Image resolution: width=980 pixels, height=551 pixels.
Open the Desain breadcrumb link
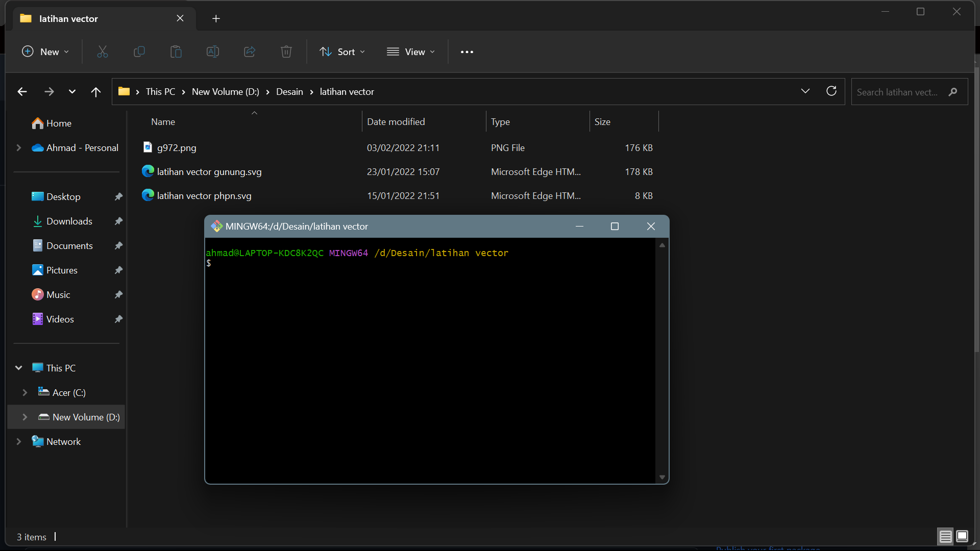pyautogui.click(x=289, y=92)
